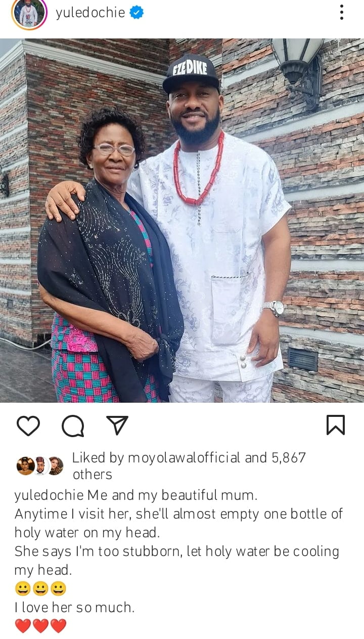364x639 pixels.
Task: Open the photo of Yul and his mum
Action: click(x=182, y=218)
